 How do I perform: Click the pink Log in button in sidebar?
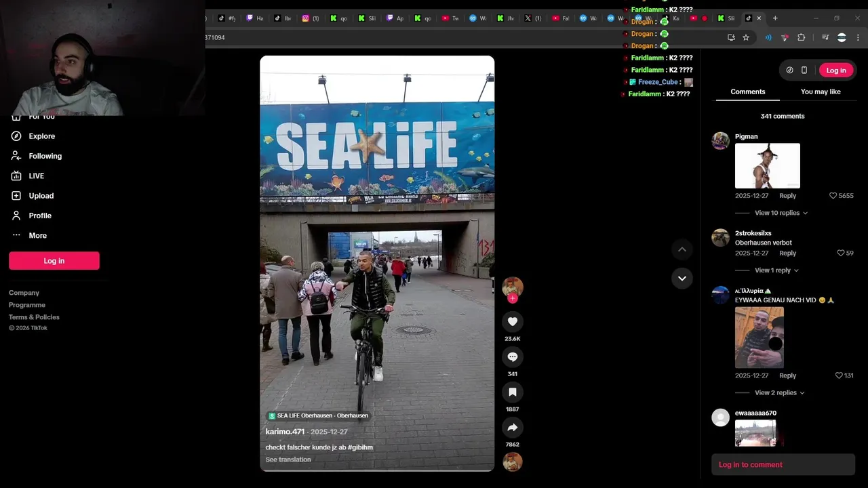(x=54, y=261)
